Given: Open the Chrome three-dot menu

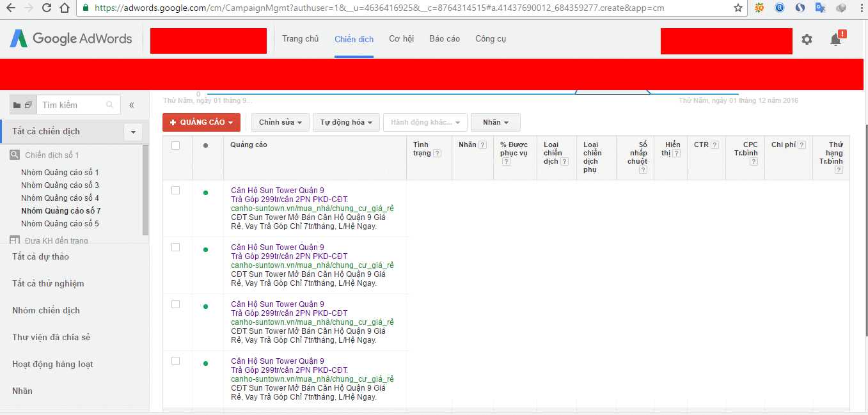Looking at the screenshot, I should tap(861, 8).
